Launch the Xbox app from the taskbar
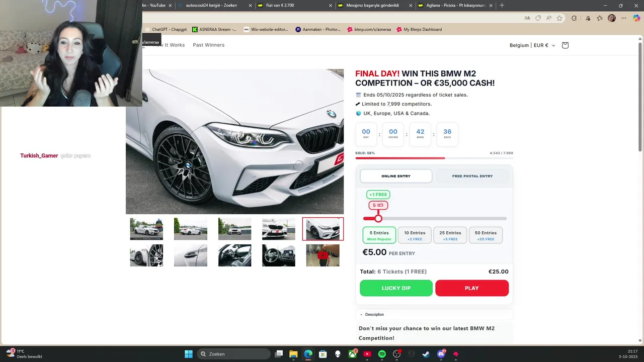 353,354
